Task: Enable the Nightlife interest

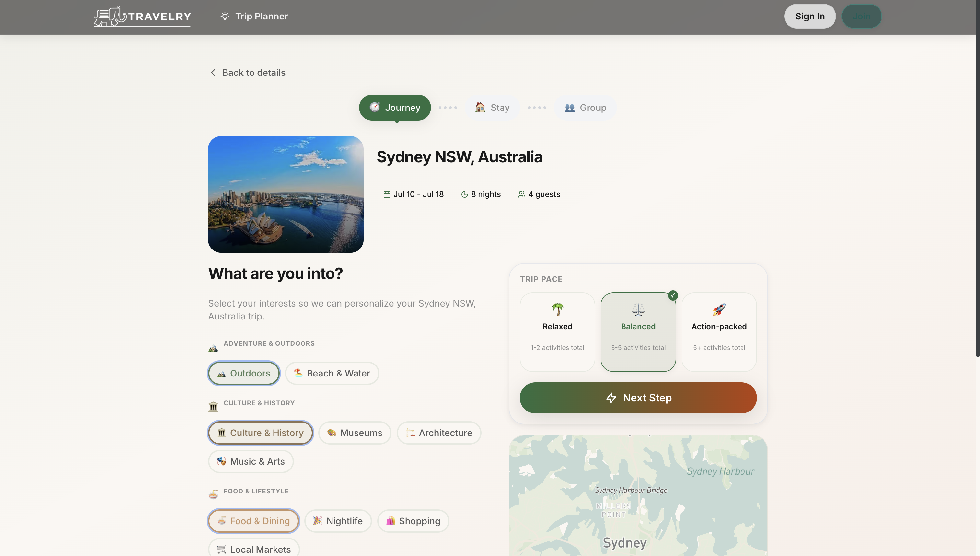Action: click(338, 521)
